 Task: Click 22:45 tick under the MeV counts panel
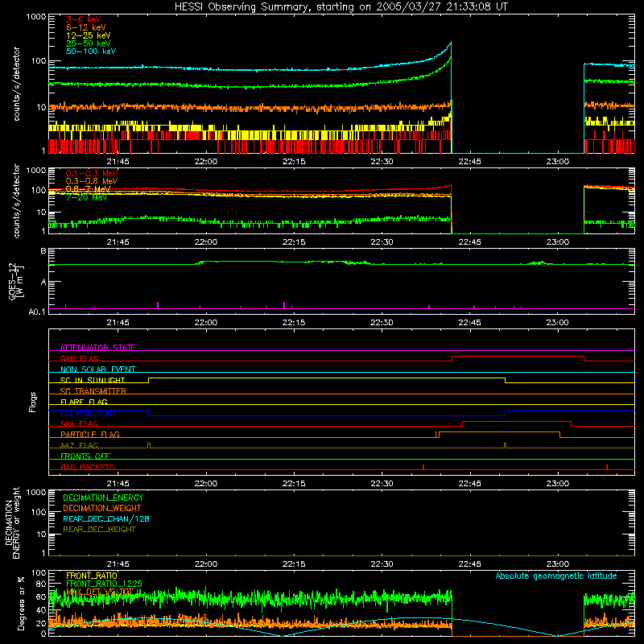tap(469, 242)
